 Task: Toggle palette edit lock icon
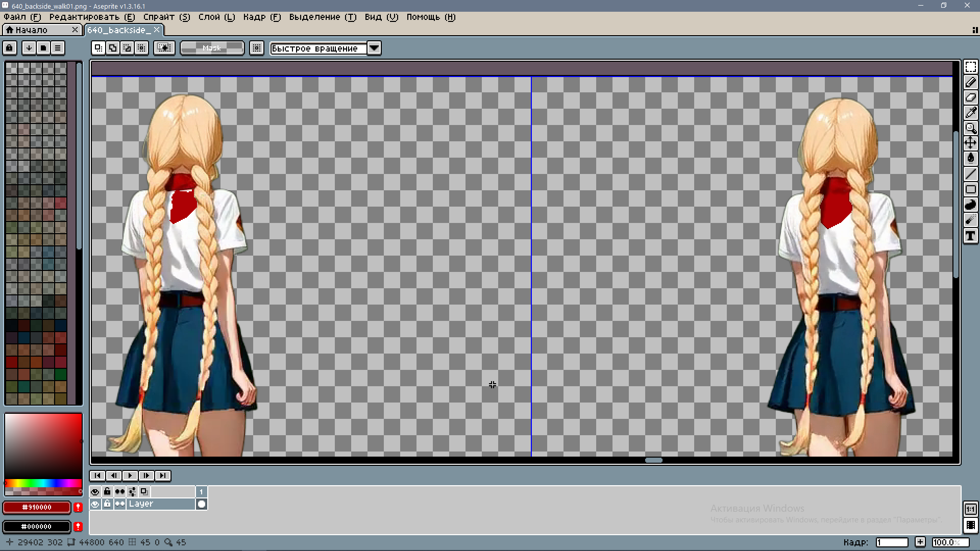click(x=10, y=48)
